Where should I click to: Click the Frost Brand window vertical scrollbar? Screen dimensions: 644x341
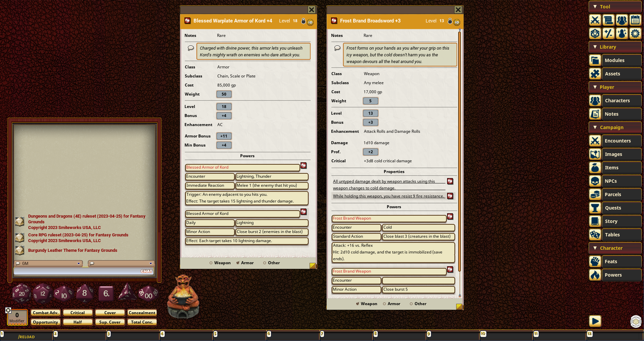click(x=460, y=151)
